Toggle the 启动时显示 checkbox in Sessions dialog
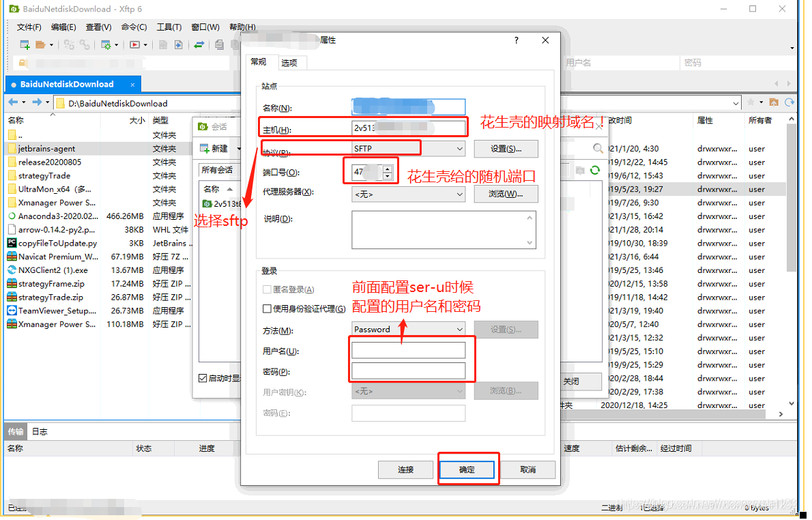The height and width of the screenshot is (520, 812). (203, 378)
